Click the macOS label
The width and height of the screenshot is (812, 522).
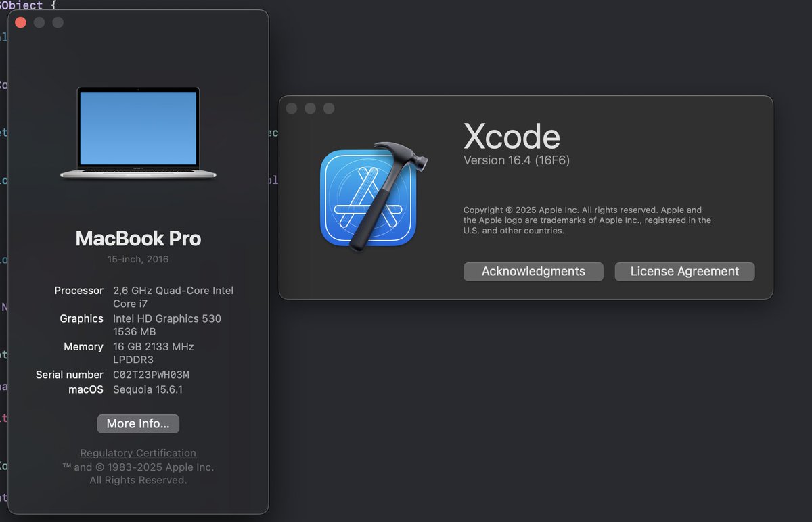point(86,389)
